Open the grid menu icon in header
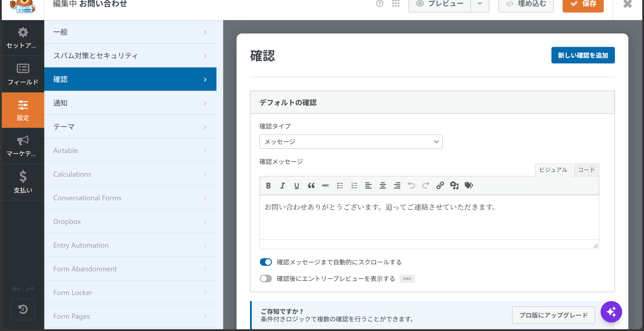 396,3
